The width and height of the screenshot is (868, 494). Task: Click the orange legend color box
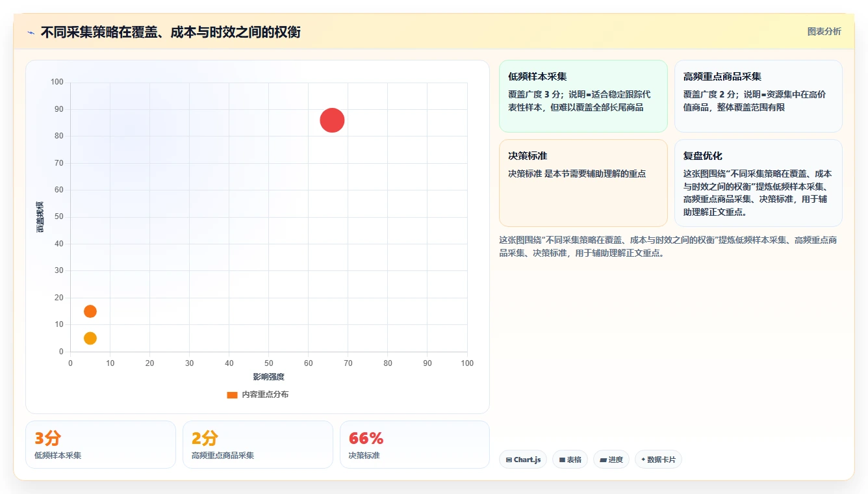[x=232, y=395]
